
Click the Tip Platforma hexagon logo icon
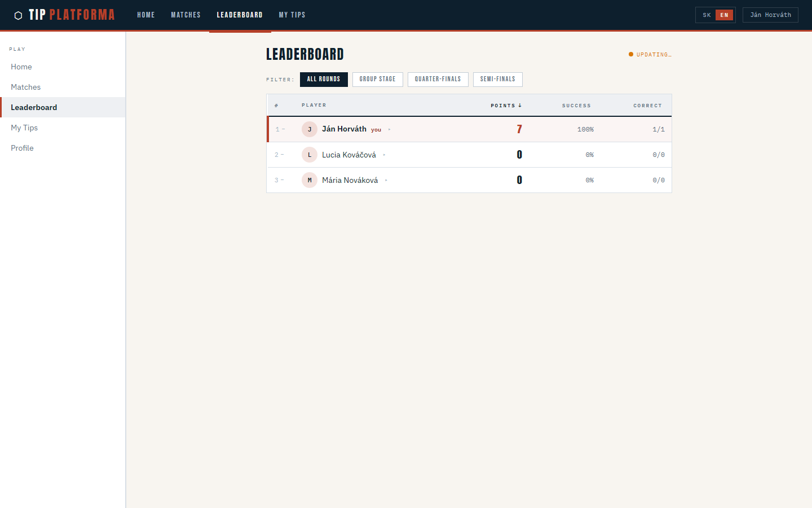coord(18,15)
